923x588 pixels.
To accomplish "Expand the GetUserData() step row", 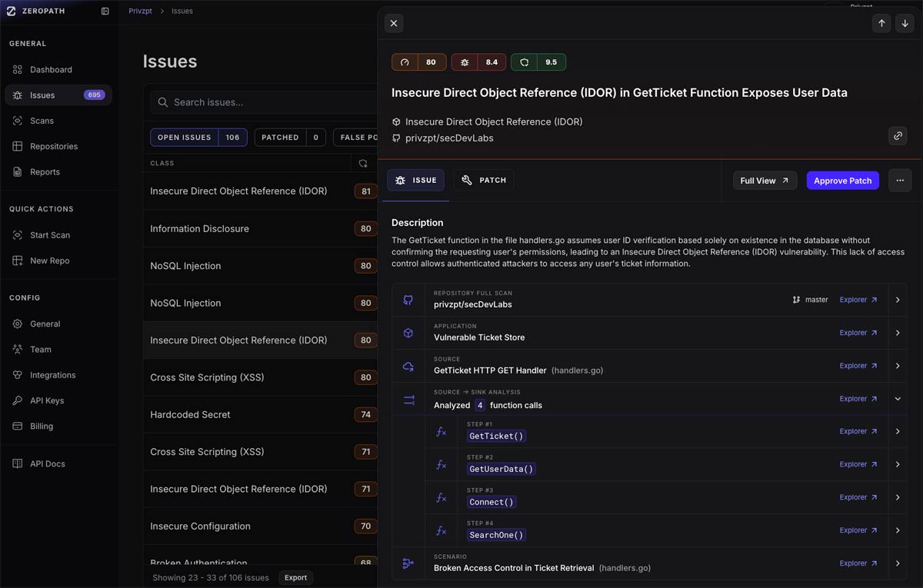I will point(897,464).
